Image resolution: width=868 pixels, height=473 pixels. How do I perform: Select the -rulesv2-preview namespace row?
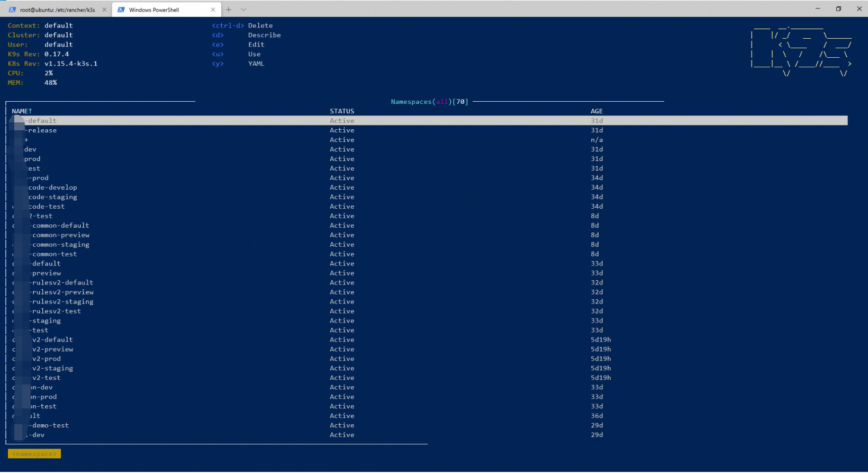coord(429,292)
